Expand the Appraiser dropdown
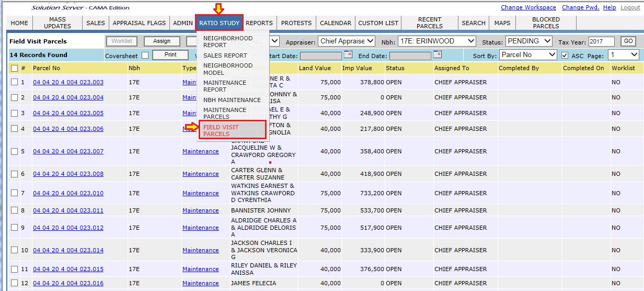 click(347, 41)
